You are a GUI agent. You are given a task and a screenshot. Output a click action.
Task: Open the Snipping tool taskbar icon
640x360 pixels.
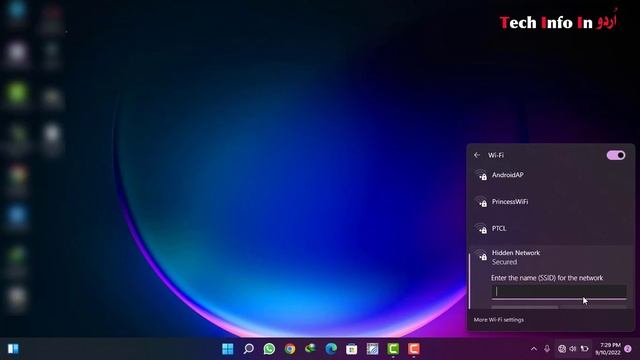coord(372,349)
